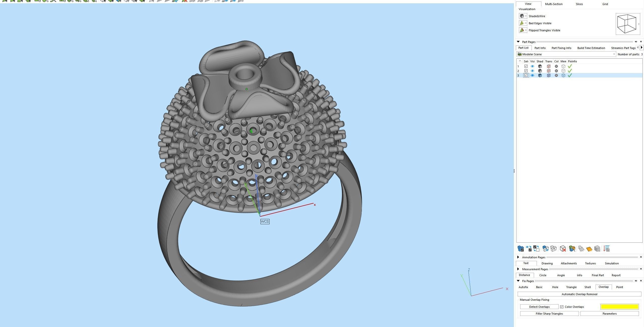Pin the Fix Pages panel
644x327 pixels.
tap(636, 281)
